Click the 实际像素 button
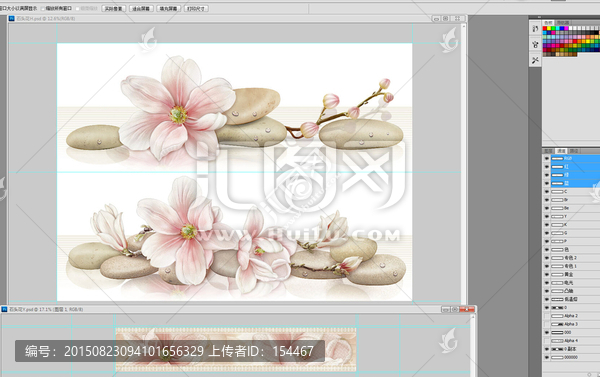600x377 pixels. [114, 8]
